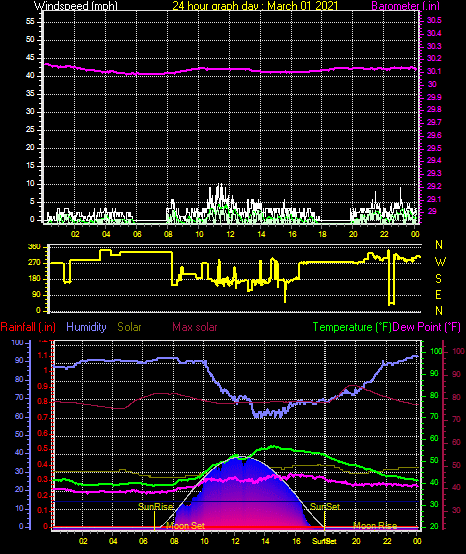
Task: Click the 30.5 barometer scale value
Action: (x=434, y=20)
